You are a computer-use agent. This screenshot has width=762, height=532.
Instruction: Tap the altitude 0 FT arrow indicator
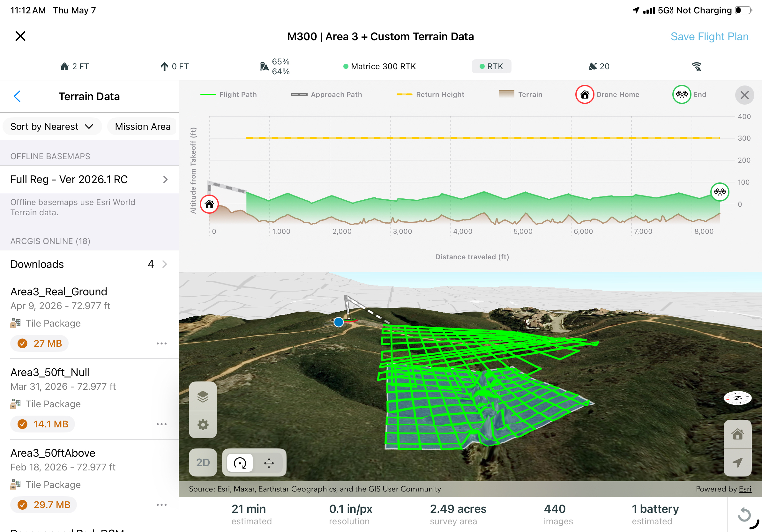175,66
